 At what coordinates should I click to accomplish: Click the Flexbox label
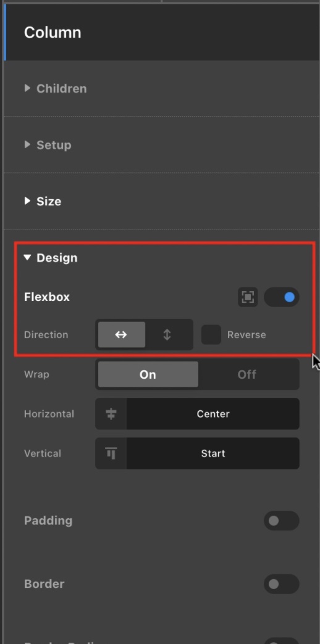(x=47, y=297)
